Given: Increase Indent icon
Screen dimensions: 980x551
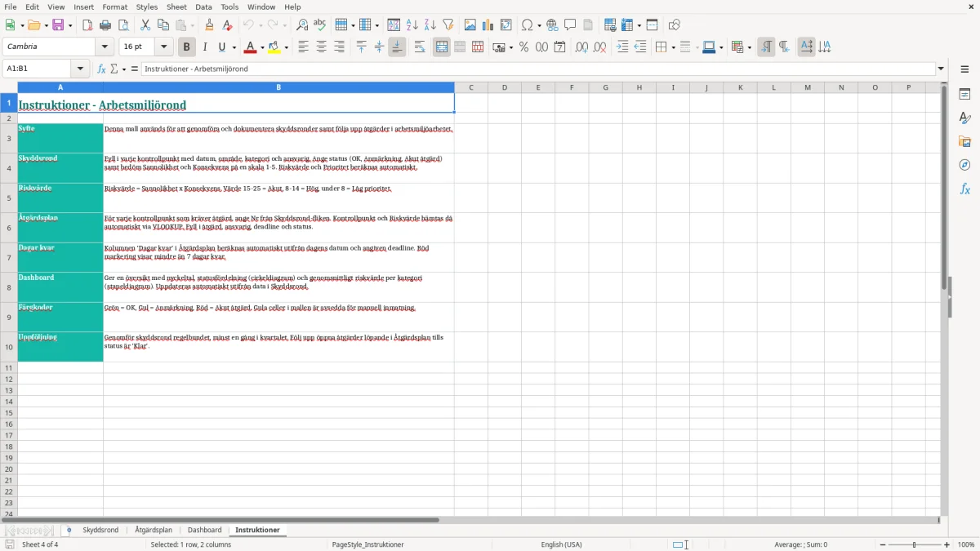Looking at the screenshot, I should [622, 47].
